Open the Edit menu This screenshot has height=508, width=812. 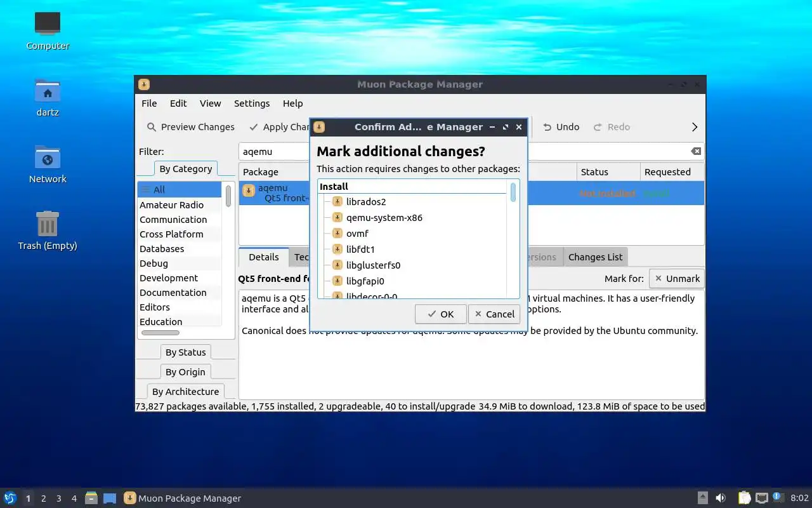(x=178, y=104)
